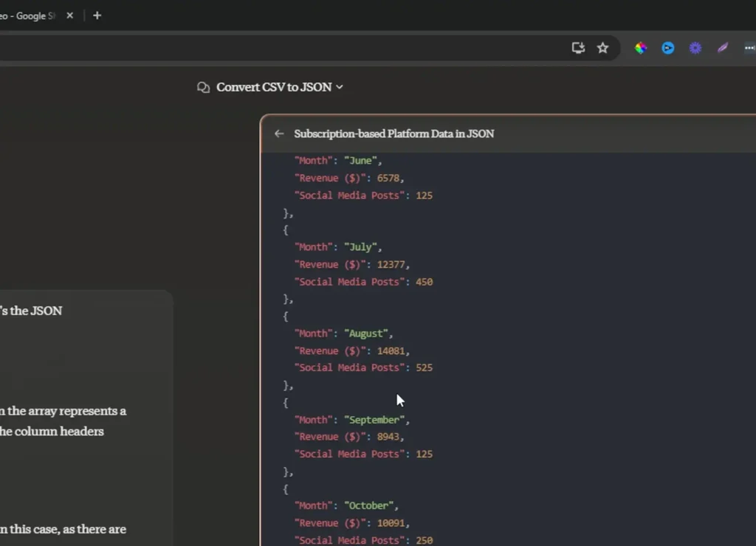Screen dimensions: 756x546
Task: Open the colorful pinwheel browser extension
Action: coord(640,48)
